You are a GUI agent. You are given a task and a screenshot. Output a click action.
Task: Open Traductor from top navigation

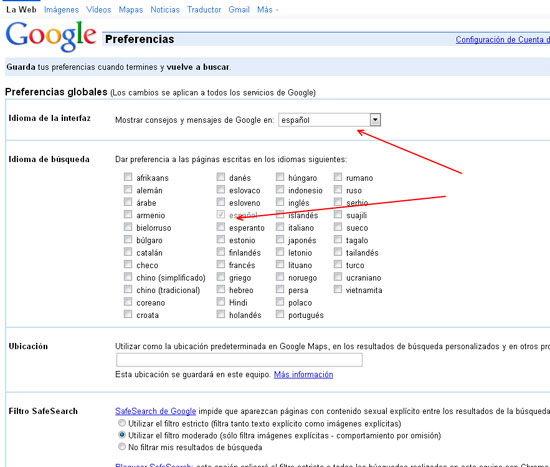[x=204, y=10]
